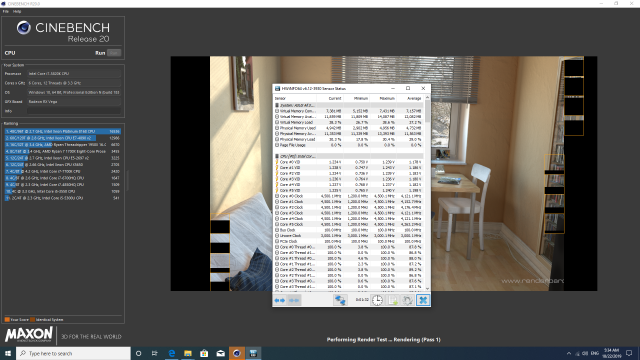Screen dimensions: 640x360
Task: Select Core i5-3550 ranking entry
Action: click(x=62, y=191)
